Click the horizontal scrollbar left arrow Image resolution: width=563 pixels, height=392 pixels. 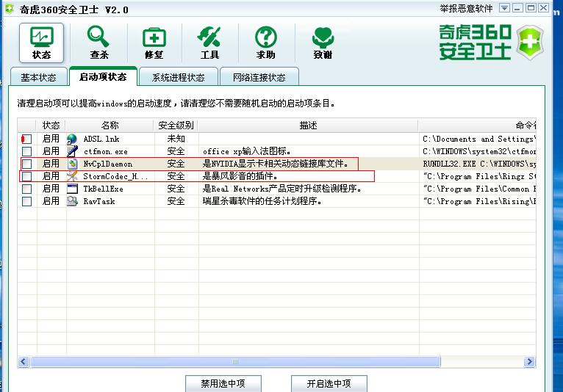point(24,361)
